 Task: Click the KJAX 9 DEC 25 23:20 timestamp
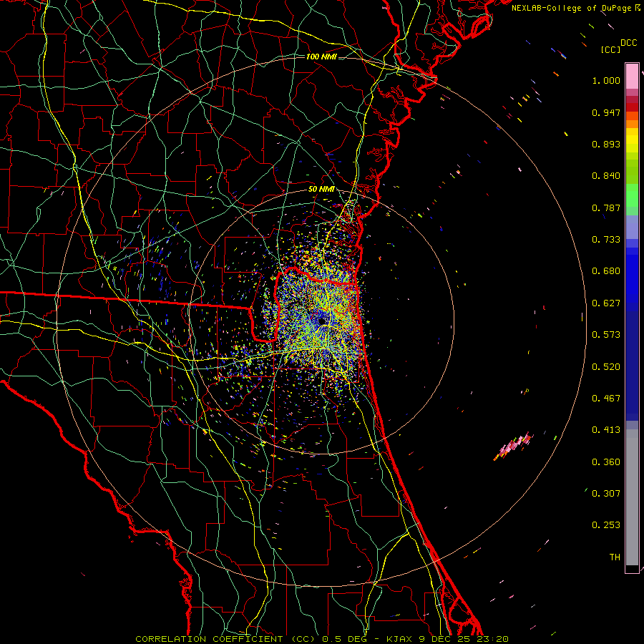point(447,639)
